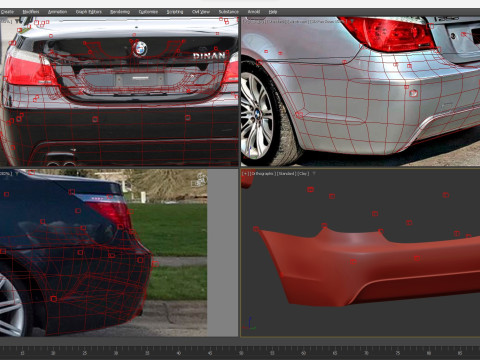Open the Substance menu
The height and width of the screenshot is (360, 480).
pos(229,12)
